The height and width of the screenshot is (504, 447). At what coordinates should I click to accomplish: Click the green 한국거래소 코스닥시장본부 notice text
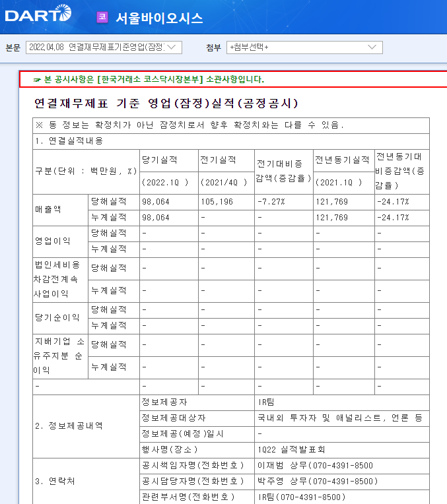[x=154, y=79]
